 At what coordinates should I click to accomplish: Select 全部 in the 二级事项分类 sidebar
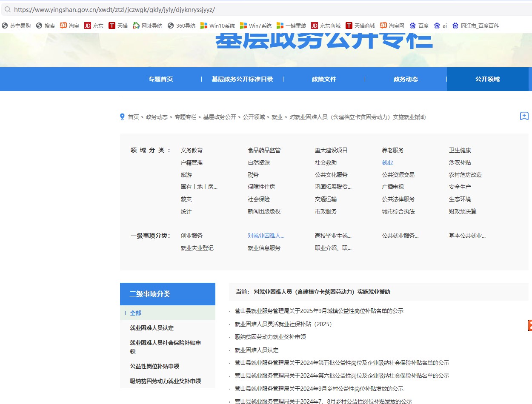pyautogui.click(x=135, y=313)
